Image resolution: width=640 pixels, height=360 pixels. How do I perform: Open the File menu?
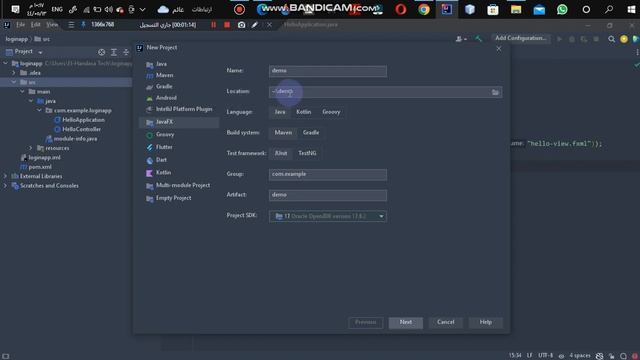tap(20, 25)
